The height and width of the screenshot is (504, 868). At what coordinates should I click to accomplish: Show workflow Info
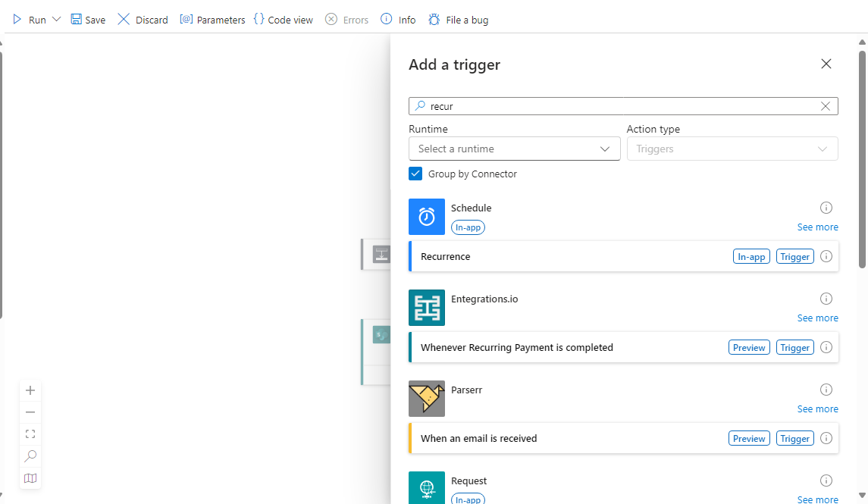pos(398,20)
